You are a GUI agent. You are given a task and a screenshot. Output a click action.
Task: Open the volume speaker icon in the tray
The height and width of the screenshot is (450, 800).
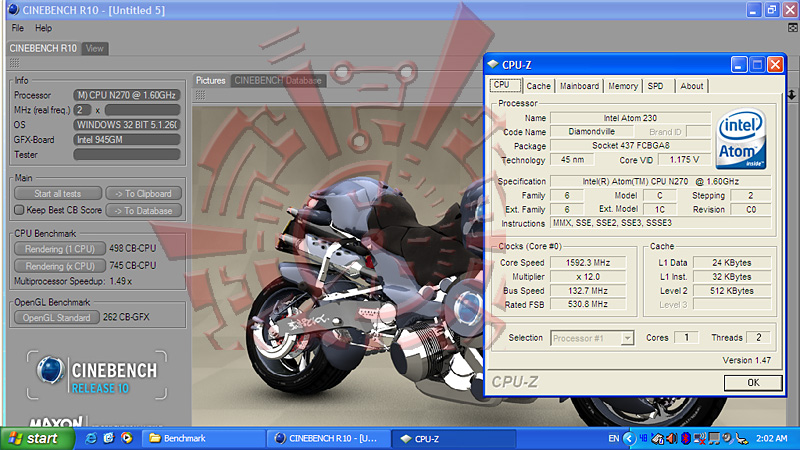tap(671, 438)
